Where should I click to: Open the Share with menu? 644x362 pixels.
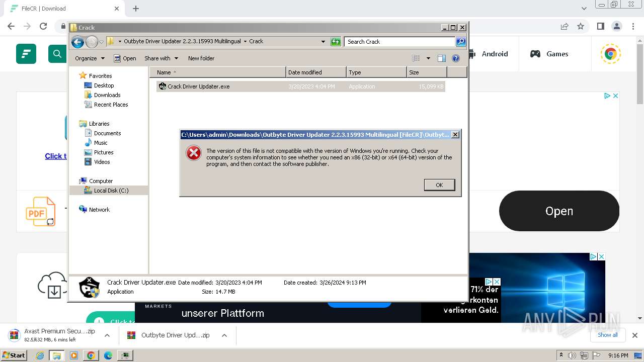161,58
